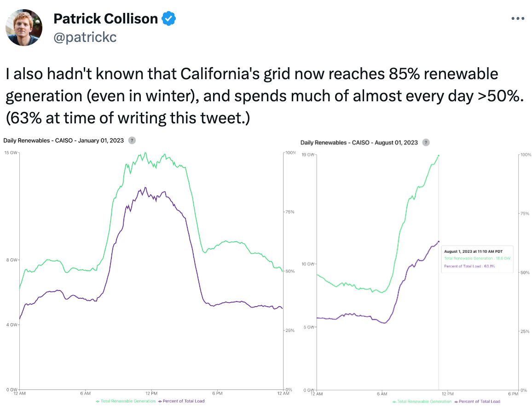Click the question mark beside the right chart title
This screenshot has width=532, height=407.
tap(426, 143)
